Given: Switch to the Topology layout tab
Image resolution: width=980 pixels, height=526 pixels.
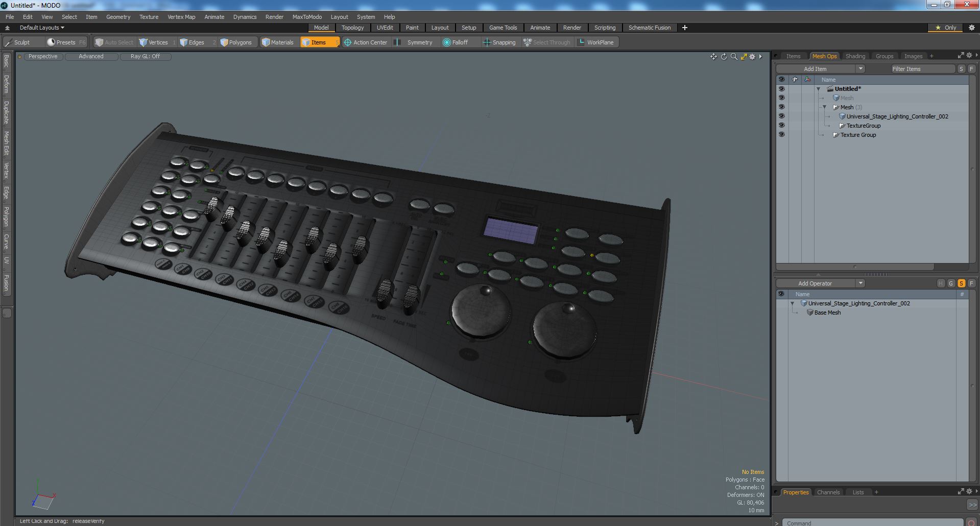Looking at the screenshot, I should point(352,28).
